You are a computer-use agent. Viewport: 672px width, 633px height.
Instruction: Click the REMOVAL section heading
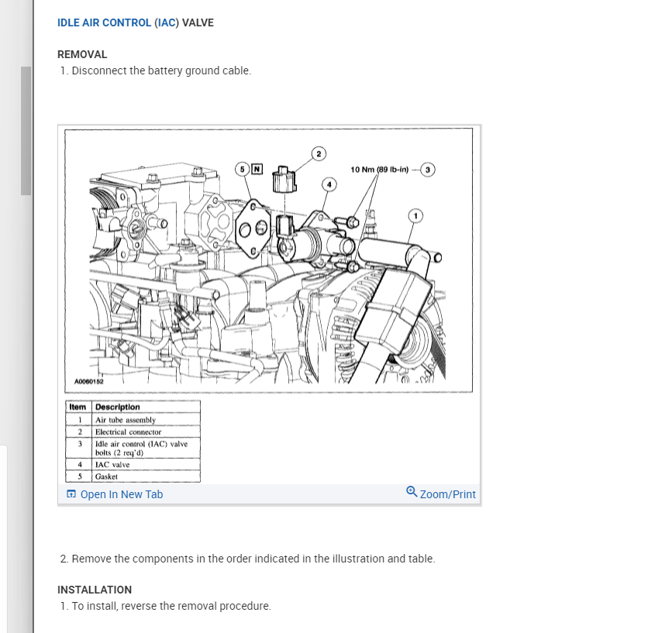[82, 54]
